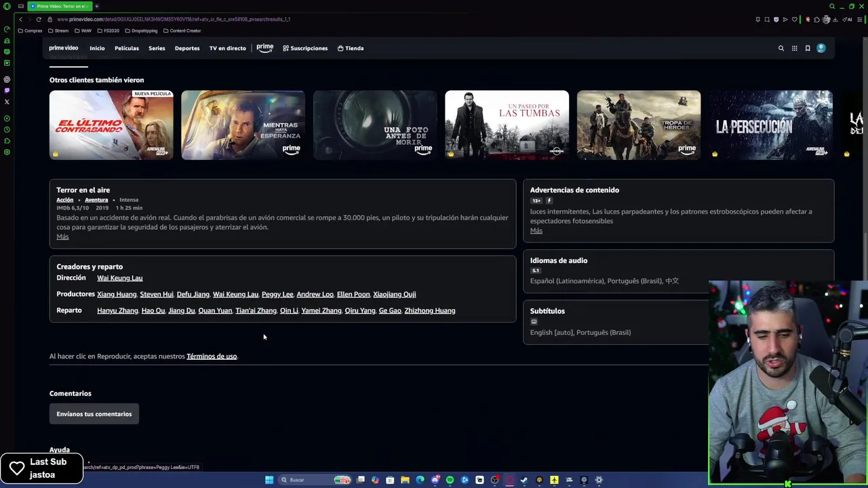Expand synopsis with Más under description
Screen dimensions: 868x488
(x=62, y=237)
